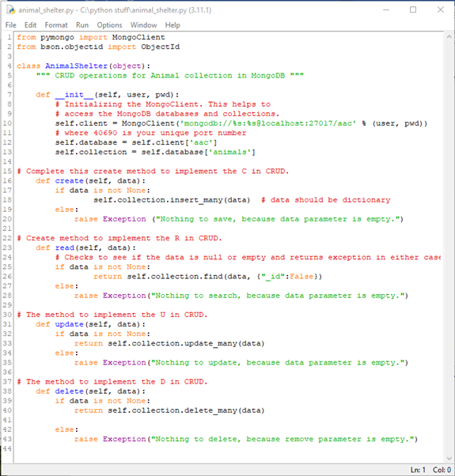This screenshot has height=476, width=455.
Task: Open the Window menu
Action: [144, 25]
